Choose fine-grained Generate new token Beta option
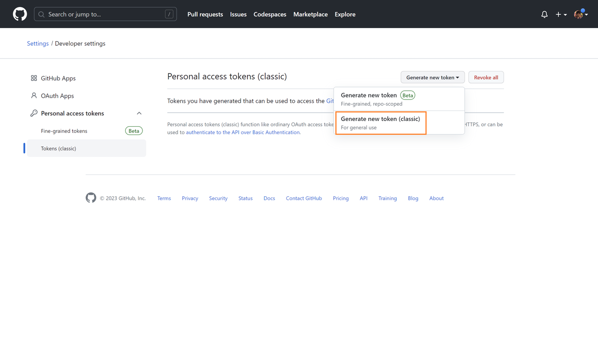This screenshot has height=364, width=598. [x=399, y=99]
